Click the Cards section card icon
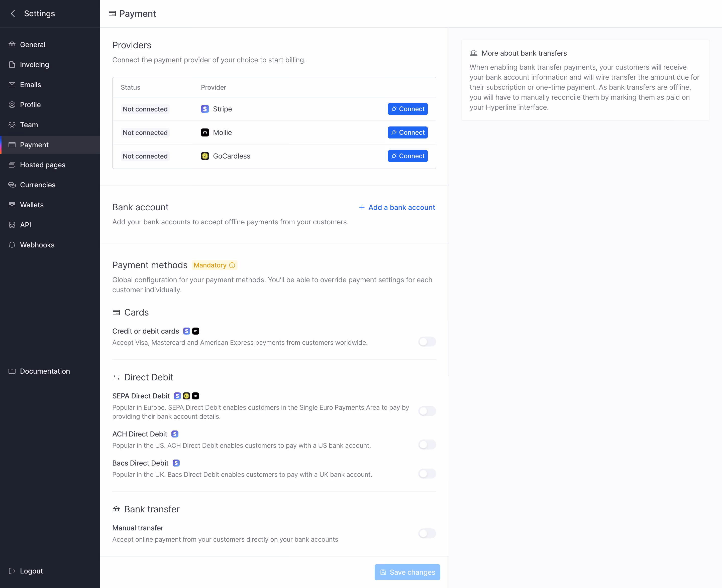This screenshot has height=588, width=722. [116, 312]
